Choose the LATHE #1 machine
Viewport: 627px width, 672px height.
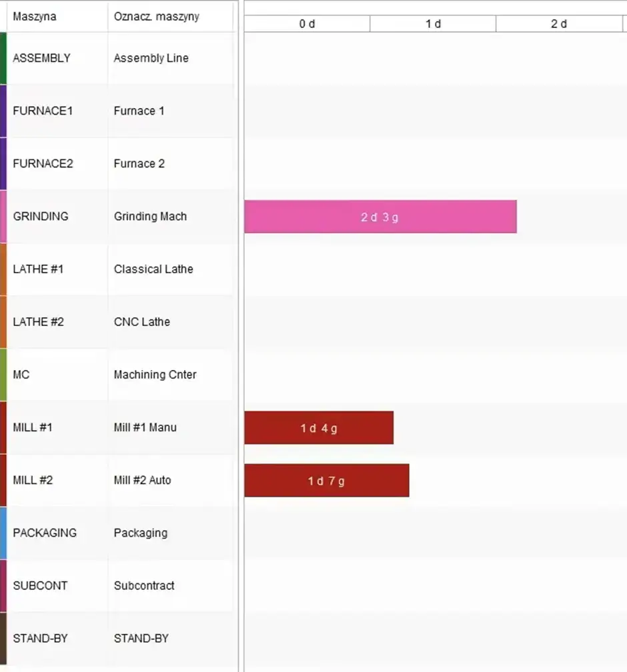[39, 269]
